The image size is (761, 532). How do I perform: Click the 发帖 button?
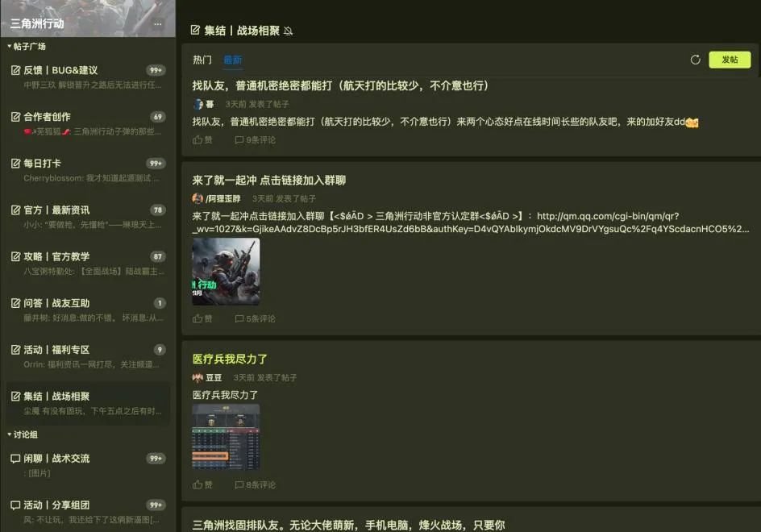point(730,60)
